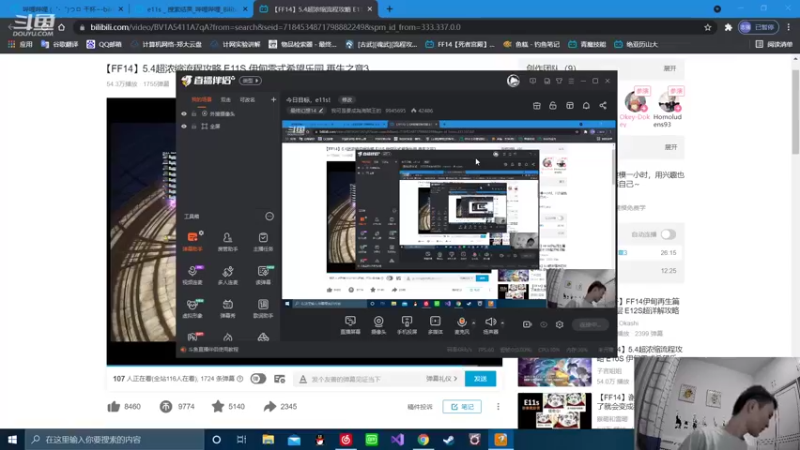Image resolution: width=800 pixels, height=450 pixels.
Task: Toggle the danmaku display switch under the video
Action: pos(258,379)
